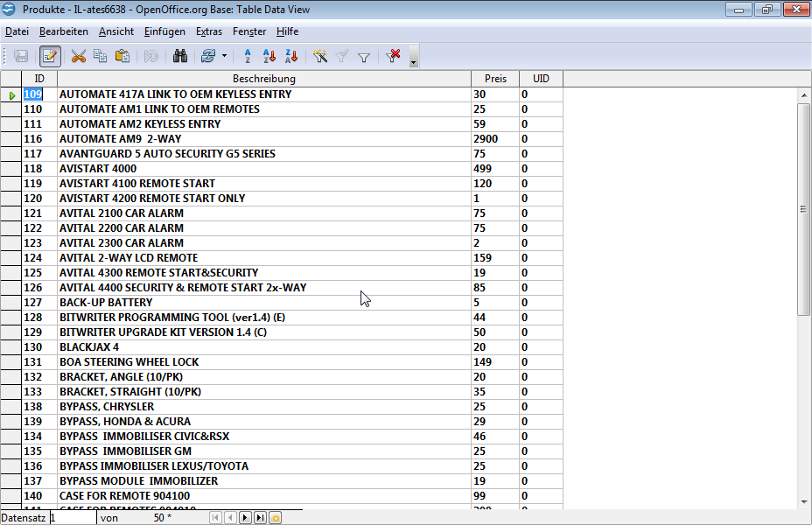Remove filter and sort via the red-X icon
This screenshot has height=525, width=812.
click(x=393, y=56)
